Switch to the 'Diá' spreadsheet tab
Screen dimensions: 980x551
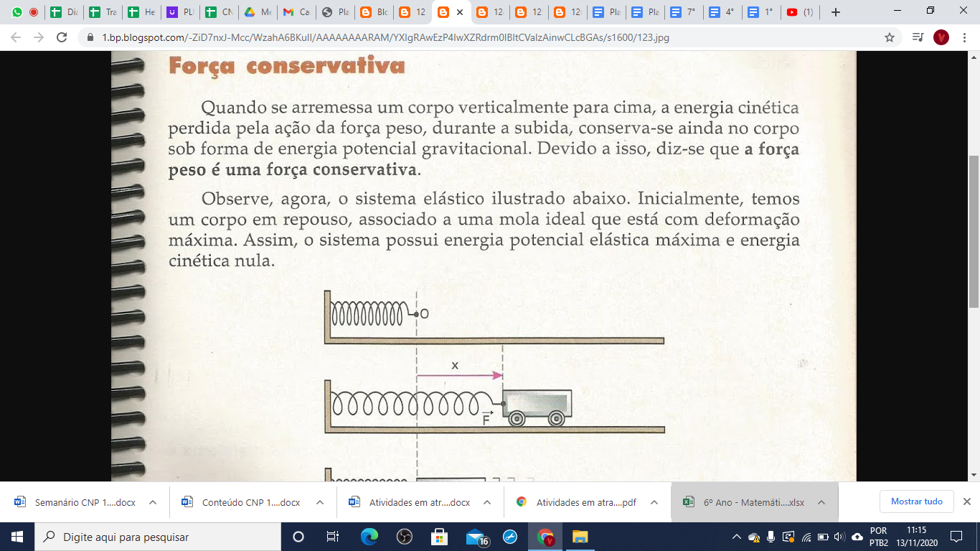65,12
